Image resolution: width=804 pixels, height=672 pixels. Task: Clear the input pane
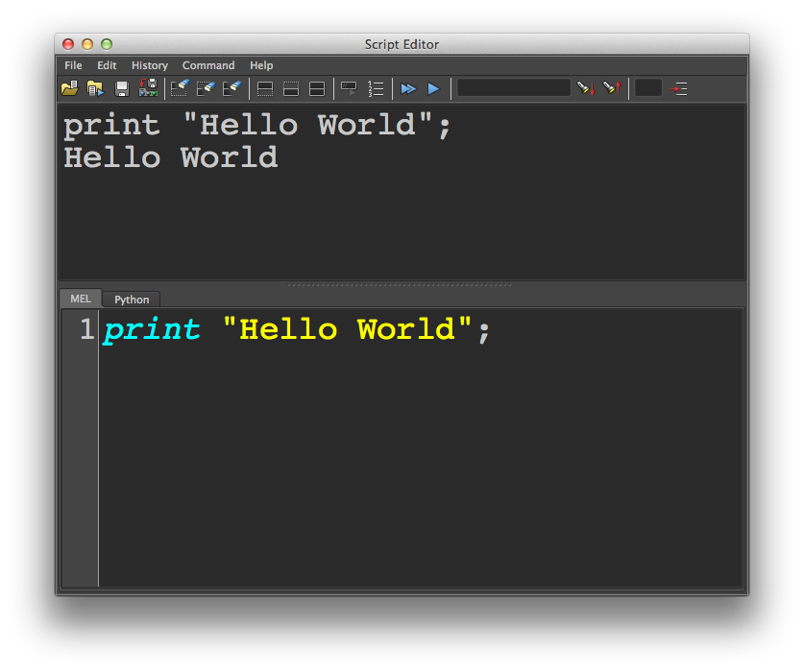pyautogui.click(x=206, y=88)
